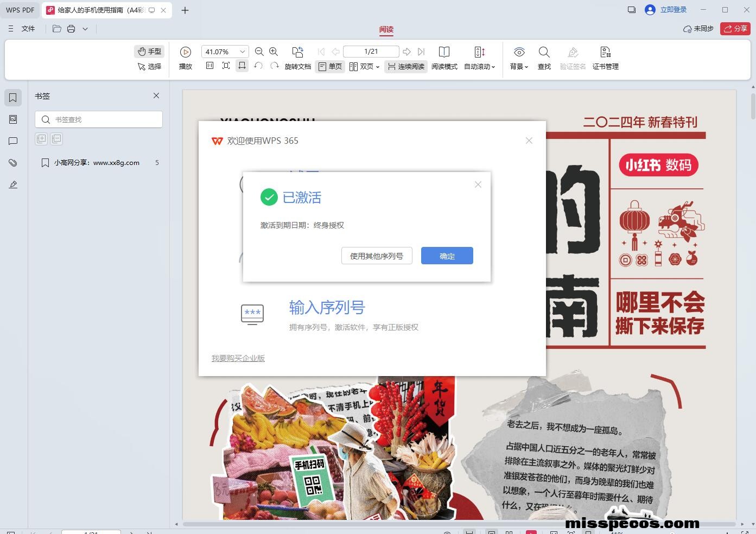Viewport: 756px width, 534px height.
Task: Click the page number field 1/21
Action: tap(371, 52)
